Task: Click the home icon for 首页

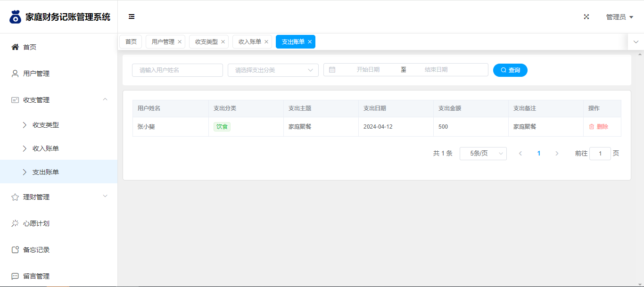Action: pyautogui.click(x=15, y=47)
